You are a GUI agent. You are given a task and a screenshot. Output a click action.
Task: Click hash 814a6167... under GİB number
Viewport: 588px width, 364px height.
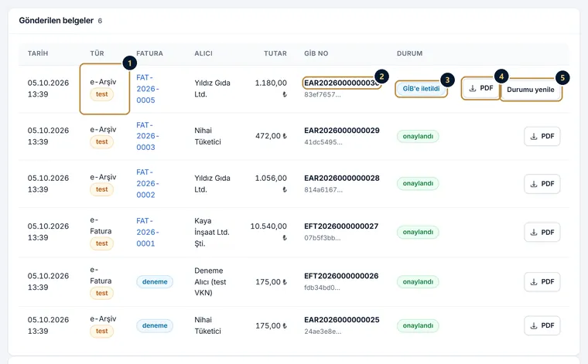tap(323, 190)
